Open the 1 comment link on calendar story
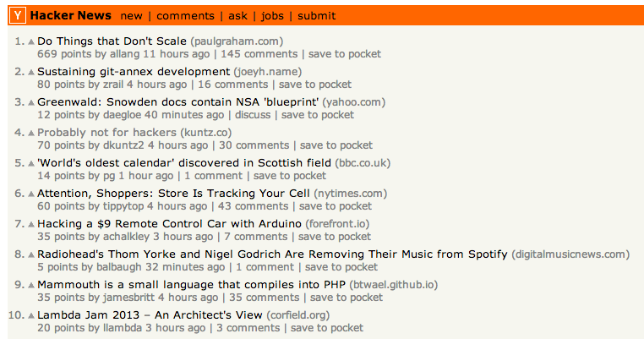This screenshot has height=339, width=644. pos(214,176)
